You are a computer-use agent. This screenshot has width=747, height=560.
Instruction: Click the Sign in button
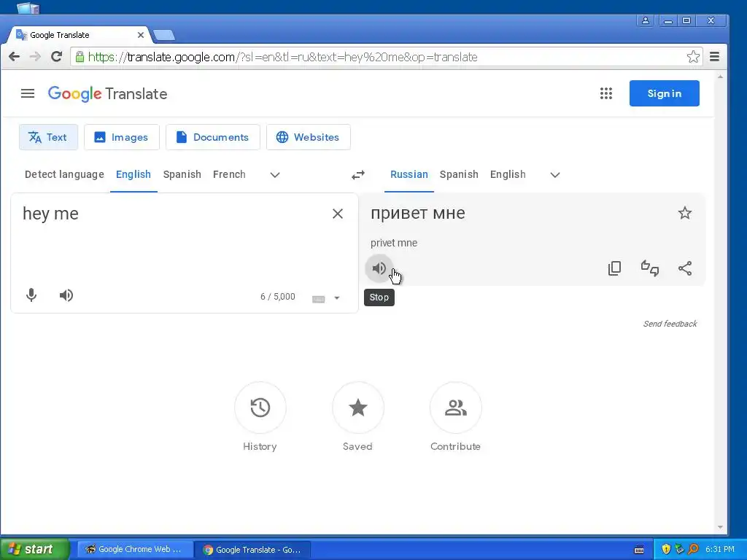click(x=664, y=93)
